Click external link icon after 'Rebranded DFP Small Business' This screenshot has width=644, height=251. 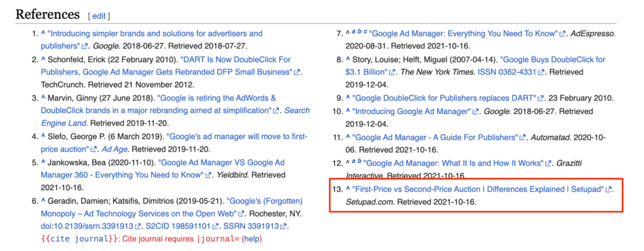coord(297,72)
